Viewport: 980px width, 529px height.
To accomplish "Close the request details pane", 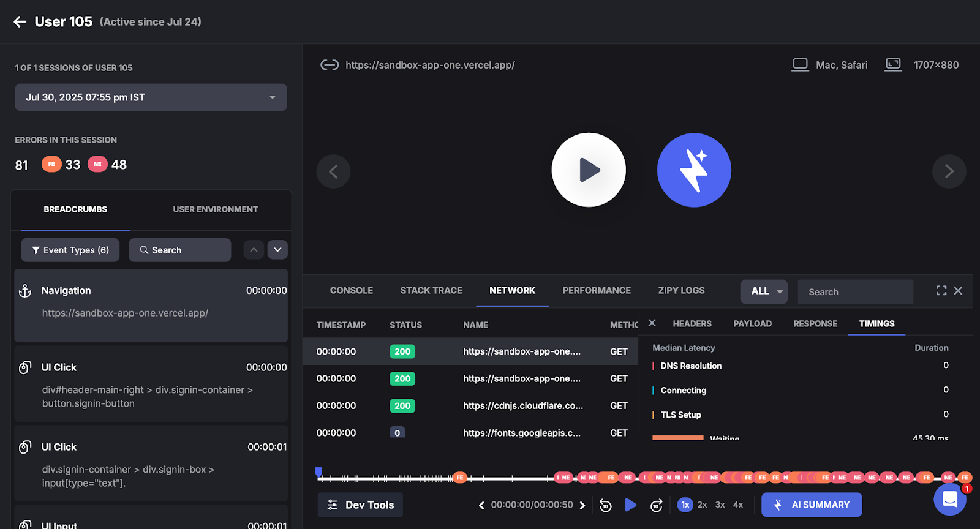I will pos(652,323).
